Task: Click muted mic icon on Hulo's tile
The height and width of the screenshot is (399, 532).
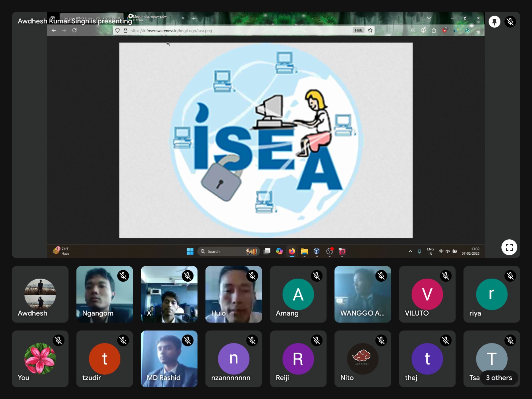Action: (252, 276)
